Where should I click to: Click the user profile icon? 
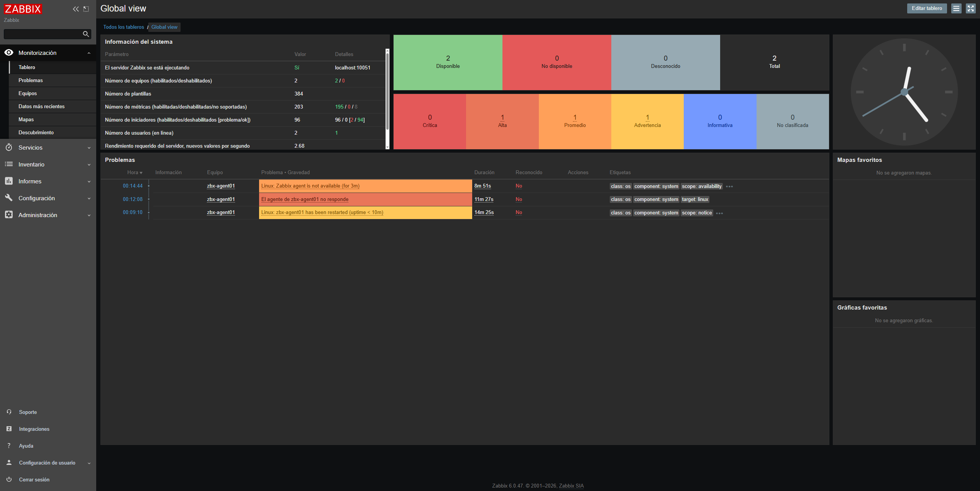tap(9, 463)
